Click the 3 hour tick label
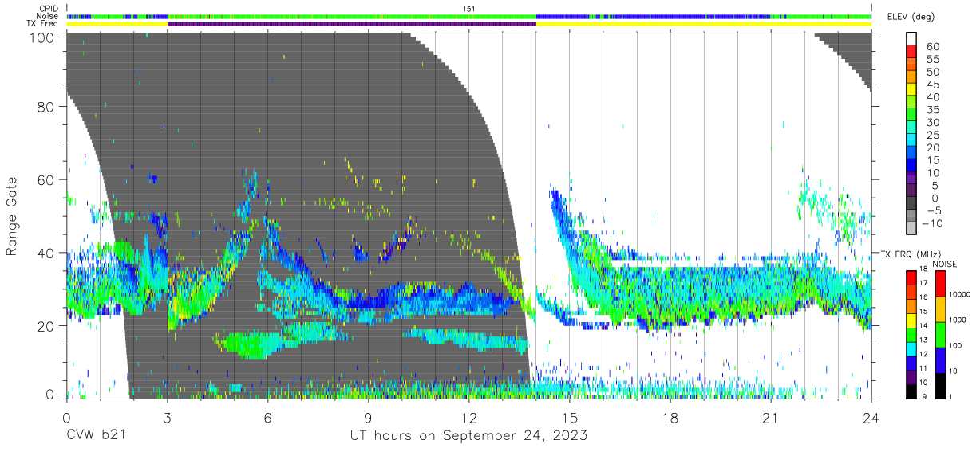980x452 pixels. tap(167, 418)
